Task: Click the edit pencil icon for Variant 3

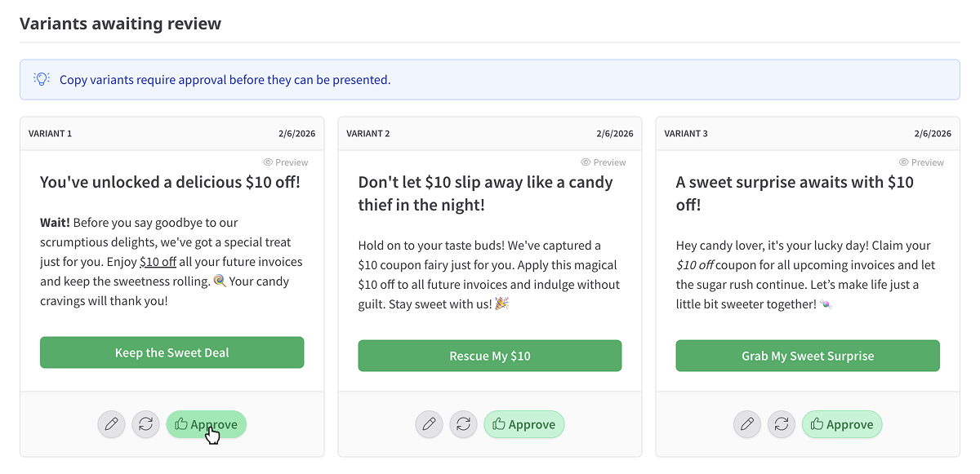Action: [x=747, y=424]
